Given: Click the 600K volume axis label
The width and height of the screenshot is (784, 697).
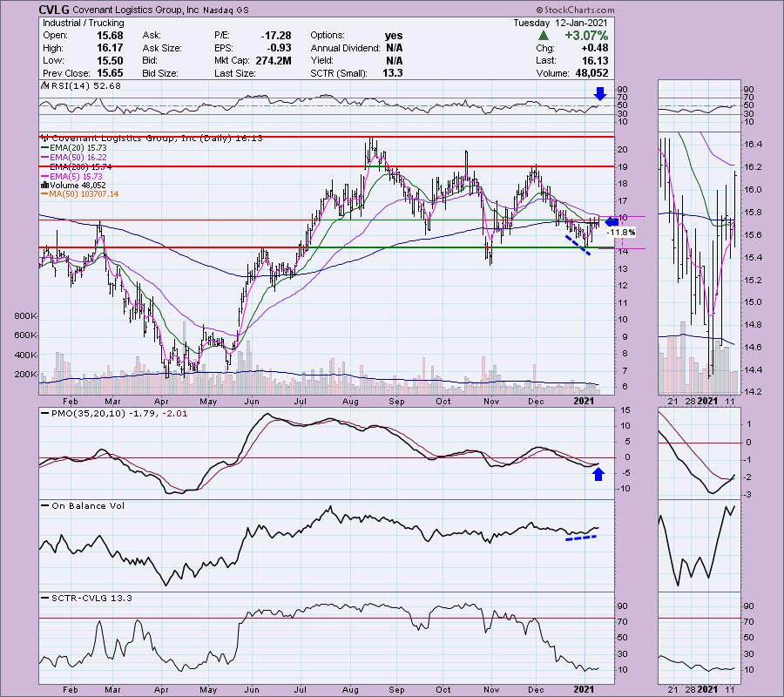Looking at the screenshot, I should click(x=26, y=335).
